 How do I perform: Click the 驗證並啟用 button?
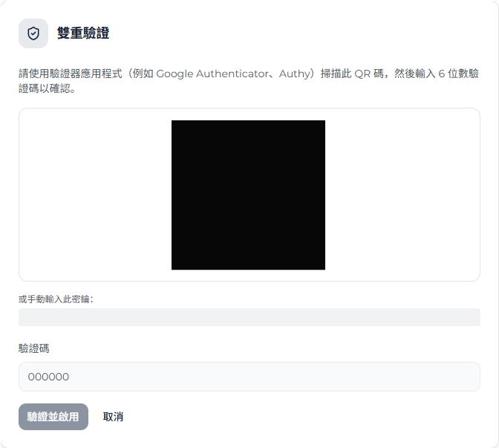tap(53, 417)
